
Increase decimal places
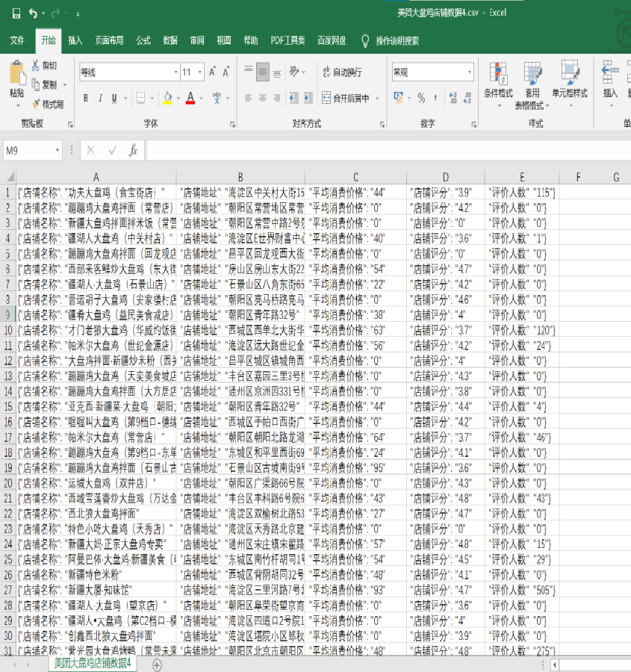click(x=453, y=98)
